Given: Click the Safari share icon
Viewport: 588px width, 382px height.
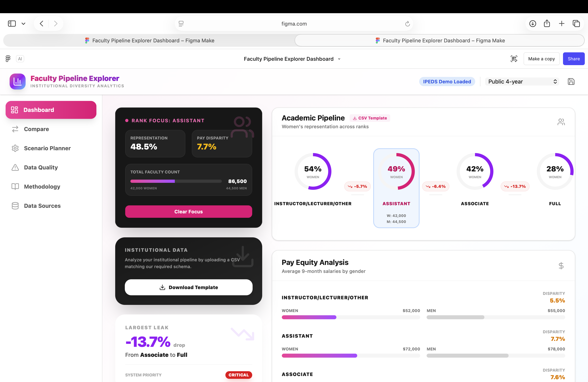Looking at the screenshot, I should [x=547, y=24].
